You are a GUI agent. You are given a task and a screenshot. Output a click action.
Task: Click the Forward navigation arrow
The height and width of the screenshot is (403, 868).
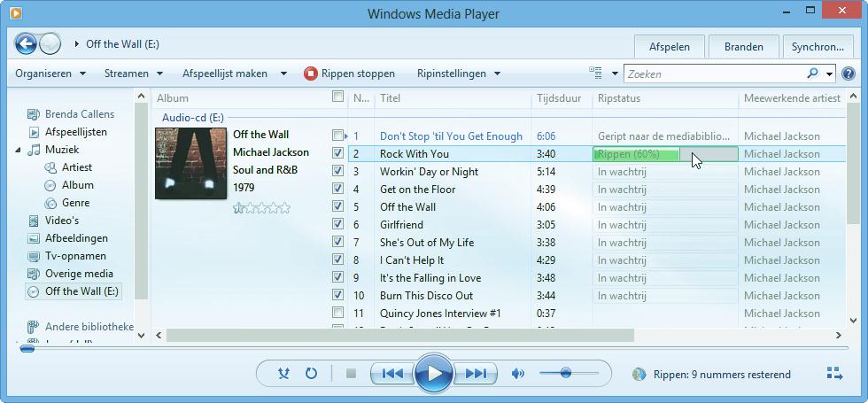[50, 43]
